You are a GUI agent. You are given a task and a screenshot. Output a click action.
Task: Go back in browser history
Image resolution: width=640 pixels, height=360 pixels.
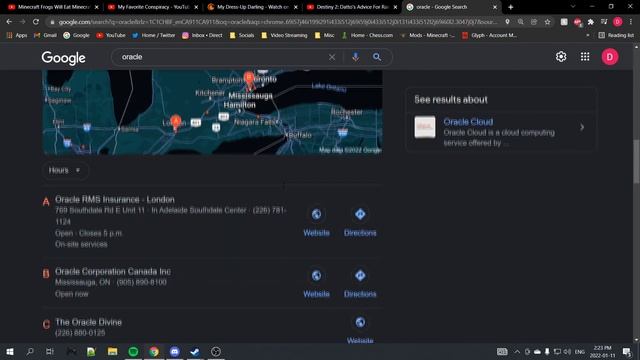click(9, 22)
